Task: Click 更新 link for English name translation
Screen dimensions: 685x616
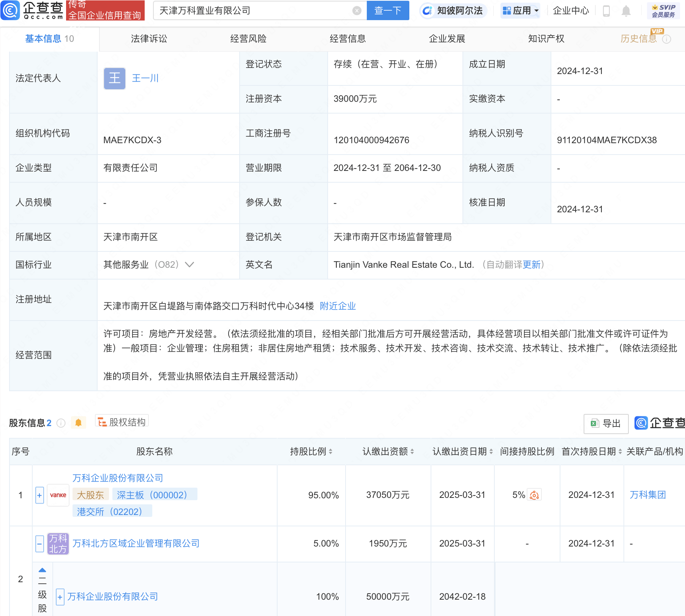Action: click(x=532, y=265)
